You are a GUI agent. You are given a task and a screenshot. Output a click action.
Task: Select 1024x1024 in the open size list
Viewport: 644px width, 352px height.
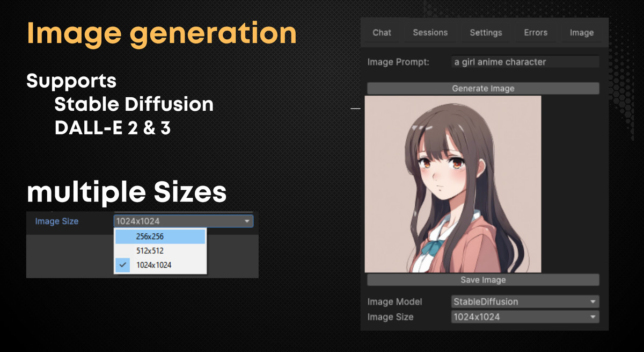pyautogui.click(x=153, y=264)
